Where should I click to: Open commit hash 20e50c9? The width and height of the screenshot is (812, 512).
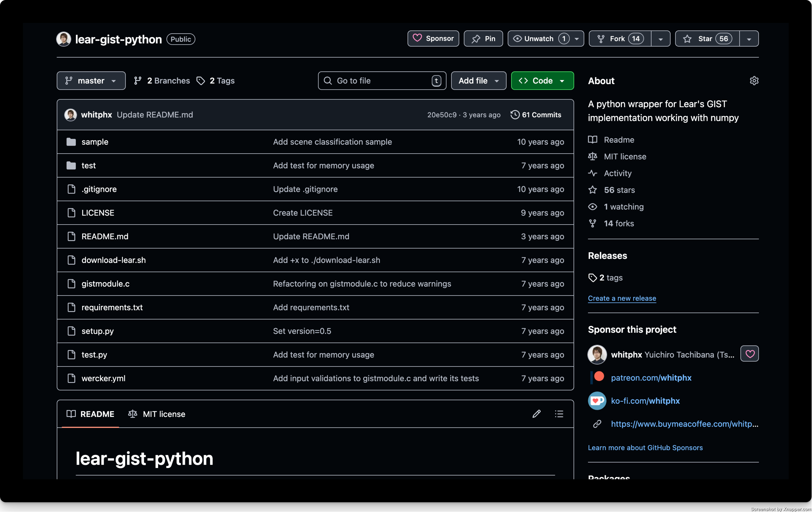tap(442, 115)
